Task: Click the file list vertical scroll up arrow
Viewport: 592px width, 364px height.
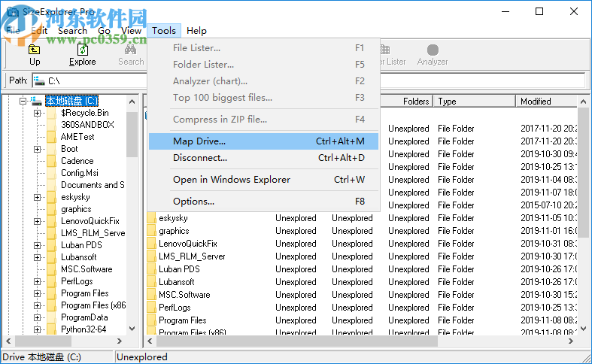Action: click(x=583, y=102)
